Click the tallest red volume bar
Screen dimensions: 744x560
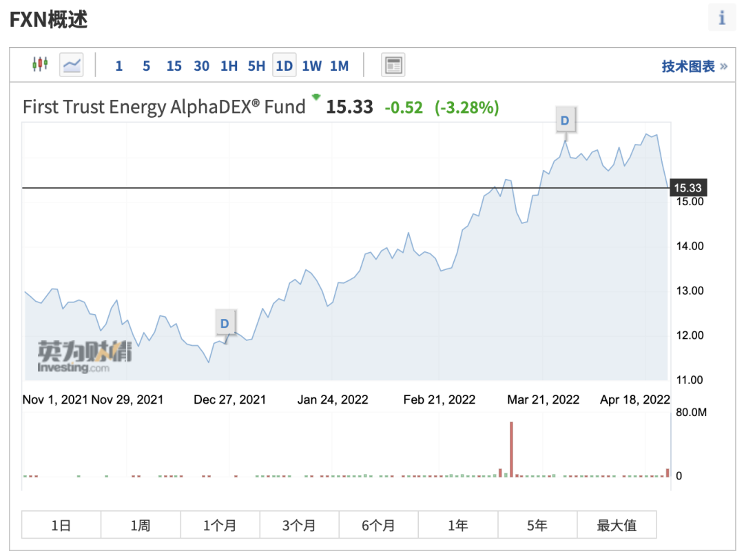tap(511, 448)
